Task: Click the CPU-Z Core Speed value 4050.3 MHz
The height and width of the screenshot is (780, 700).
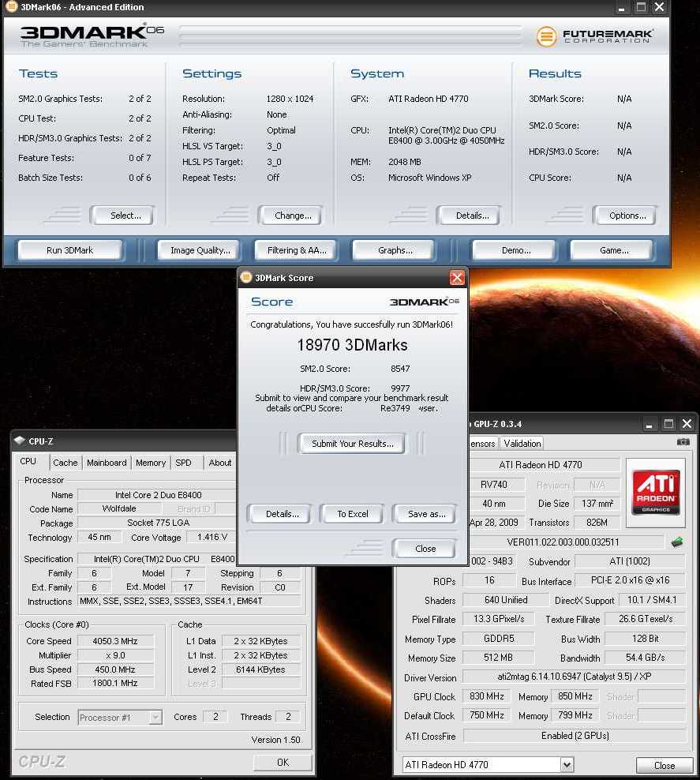Action: [115, 641]
